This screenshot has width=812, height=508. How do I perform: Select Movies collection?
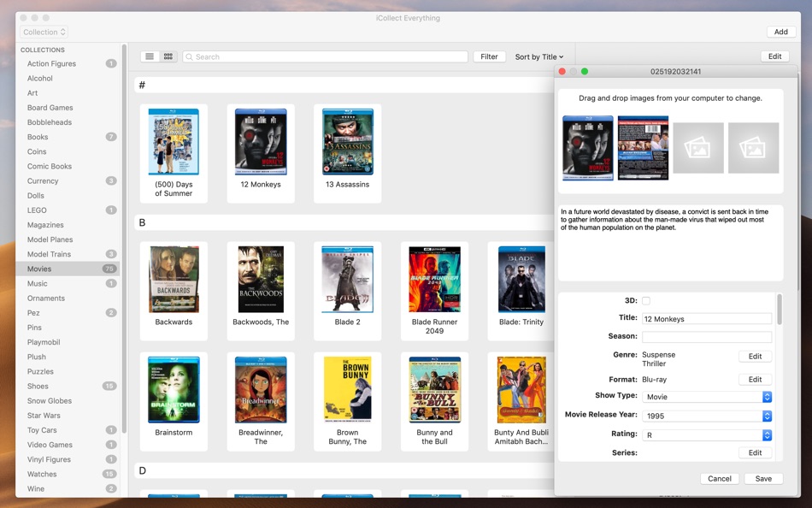(x=68, y=269)
